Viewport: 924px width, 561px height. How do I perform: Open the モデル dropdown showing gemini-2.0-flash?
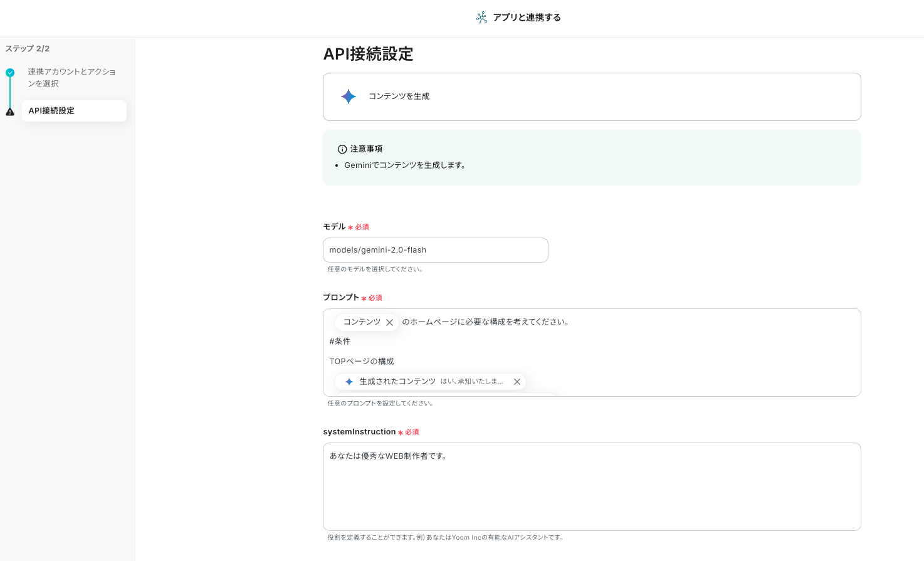click(x=435, y=250)
